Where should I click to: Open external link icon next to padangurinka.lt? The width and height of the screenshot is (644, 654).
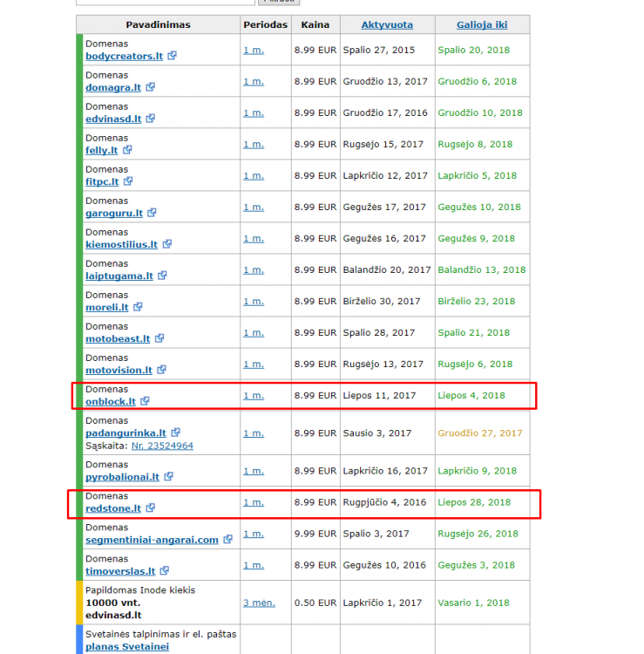point(175,433)
